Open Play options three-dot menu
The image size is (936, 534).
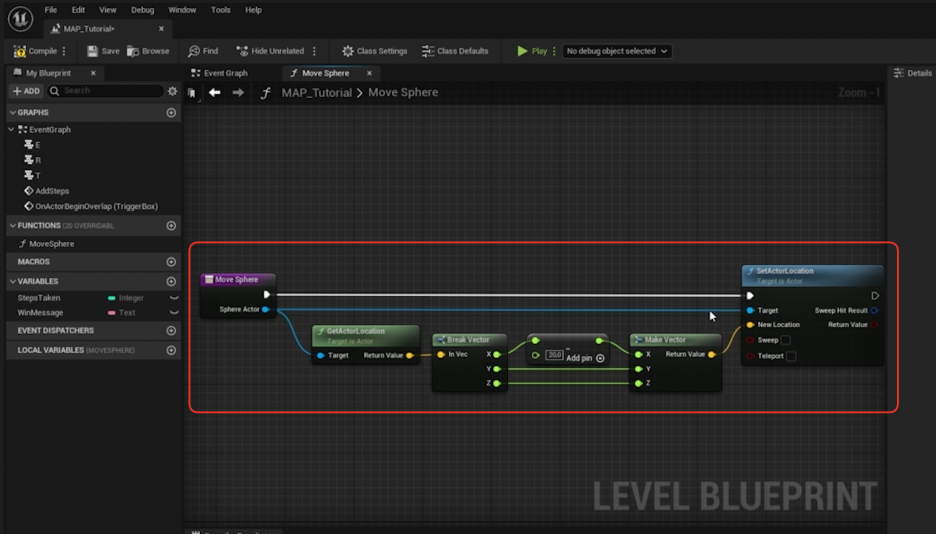[x=555, y=51]
